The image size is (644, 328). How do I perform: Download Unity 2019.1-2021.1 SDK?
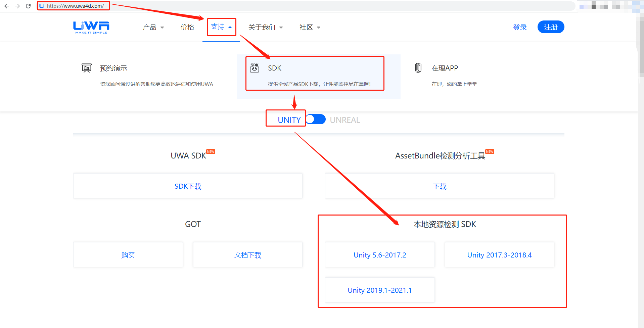(x=380, y=290)
